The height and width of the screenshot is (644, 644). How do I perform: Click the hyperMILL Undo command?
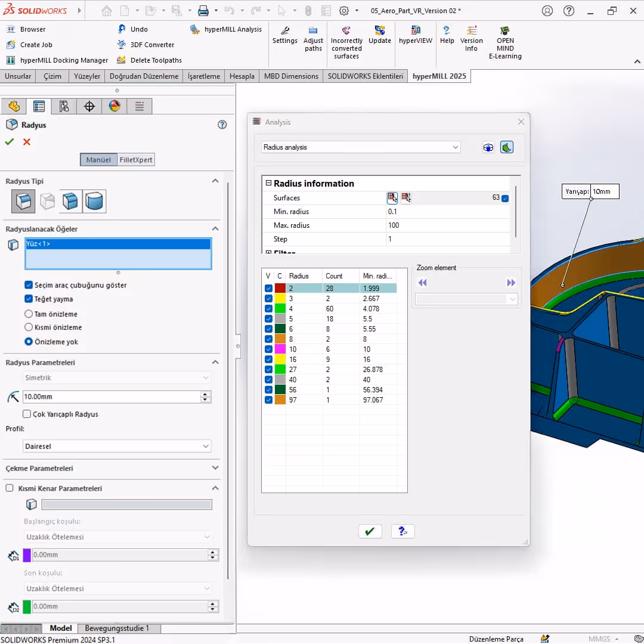point(132,29)
